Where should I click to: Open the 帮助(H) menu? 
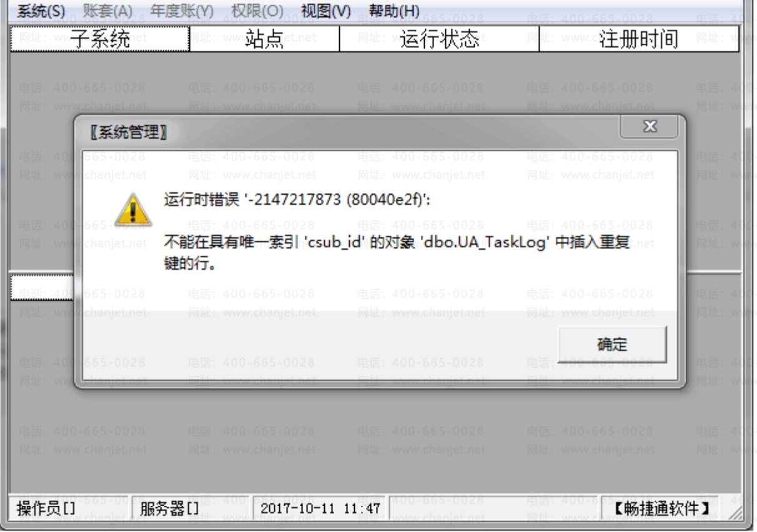(394, 11)
